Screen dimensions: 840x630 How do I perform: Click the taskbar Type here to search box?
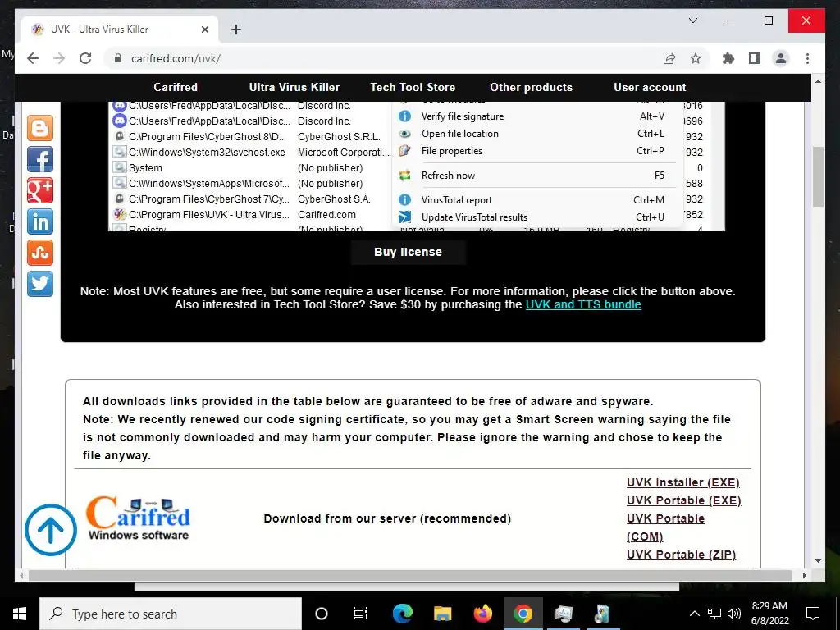pyautogui.click(x=171, y=614)
